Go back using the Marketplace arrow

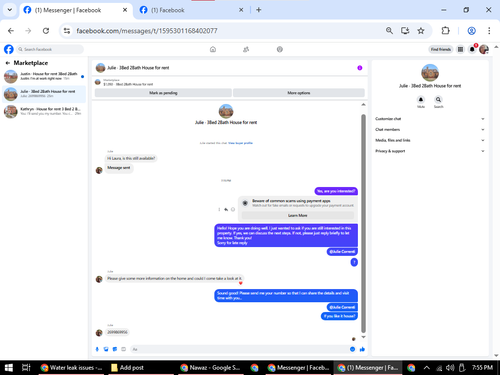(x=8, y=63)
